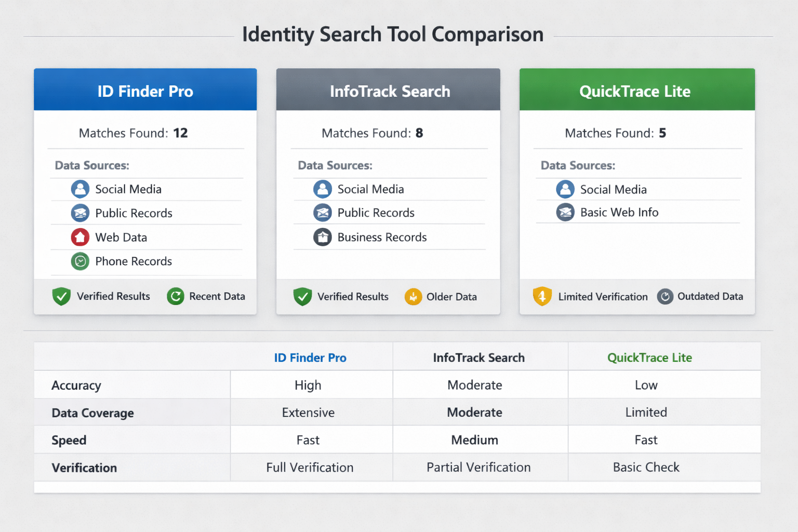The width and height of the screenshot is (798, 532).
Task: Click blue ID Finder Pro table column heading
Action: (310, 358)
